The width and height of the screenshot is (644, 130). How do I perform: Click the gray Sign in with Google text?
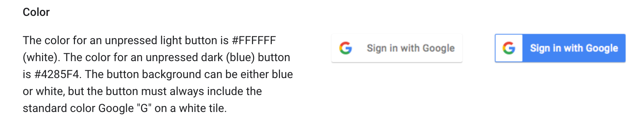click(411, 48)
